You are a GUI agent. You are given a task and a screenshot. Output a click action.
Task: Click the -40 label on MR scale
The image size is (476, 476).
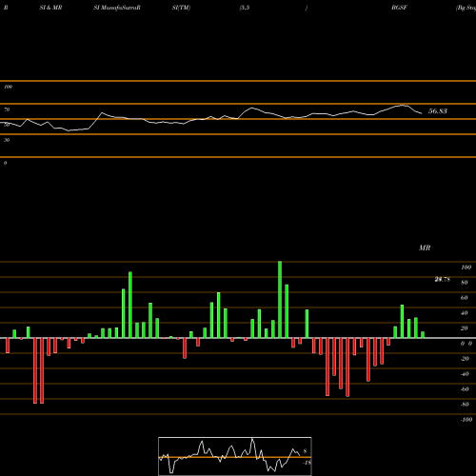(x=465, y=374)
